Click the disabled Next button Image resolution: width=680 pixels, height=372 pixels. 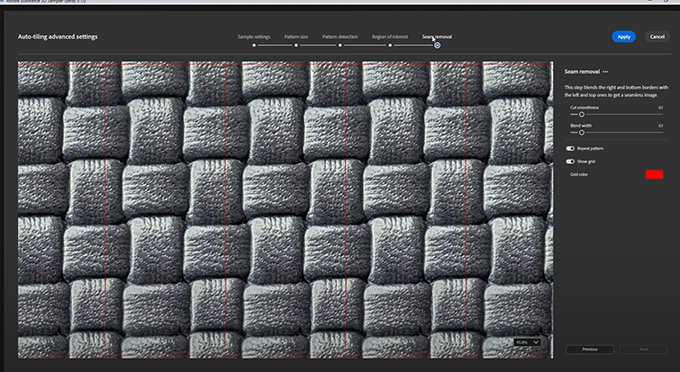click(x=644, y=349)
